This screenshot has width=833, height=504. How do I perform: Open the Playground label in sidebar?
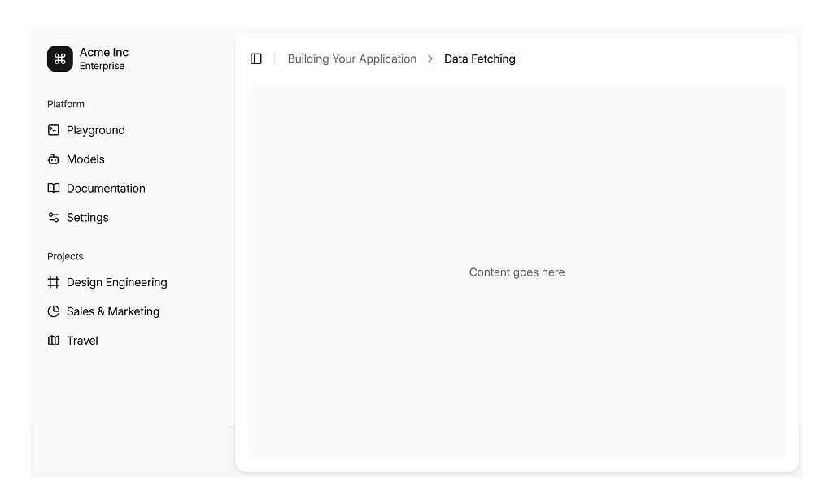tap(96, 130)
